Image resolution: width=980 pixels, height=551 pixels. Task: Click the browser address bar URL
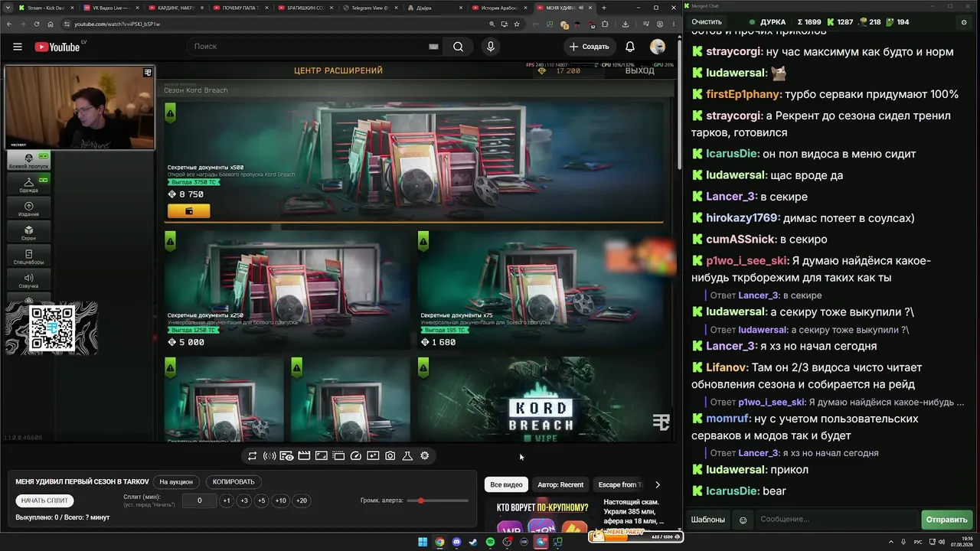(x=117, y=24)
